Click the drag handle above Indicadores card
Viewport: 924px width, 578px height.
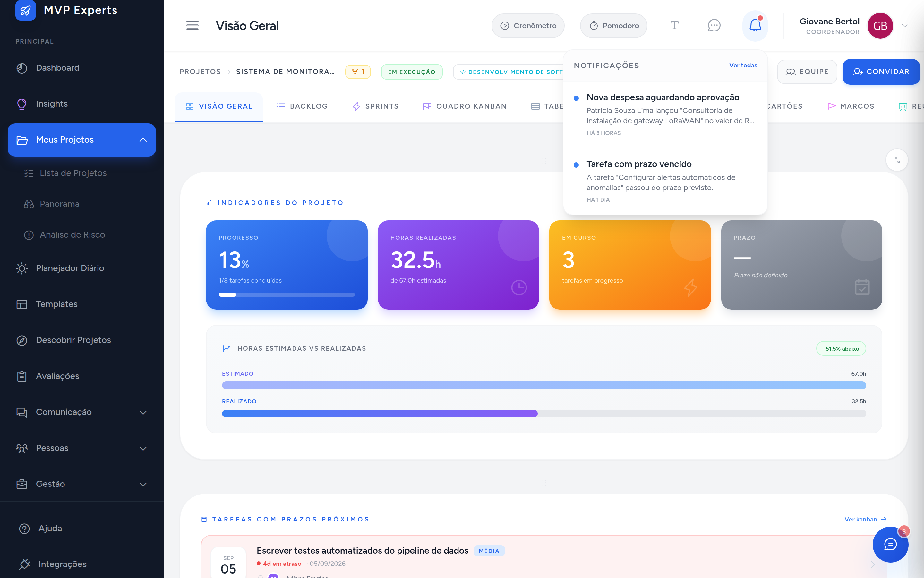(x=544, y=161)
